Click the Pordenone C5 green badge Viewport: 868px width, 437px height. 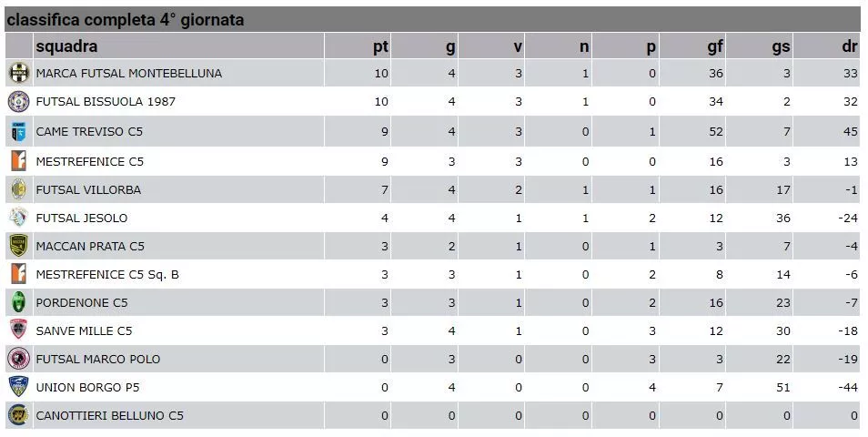19,302
